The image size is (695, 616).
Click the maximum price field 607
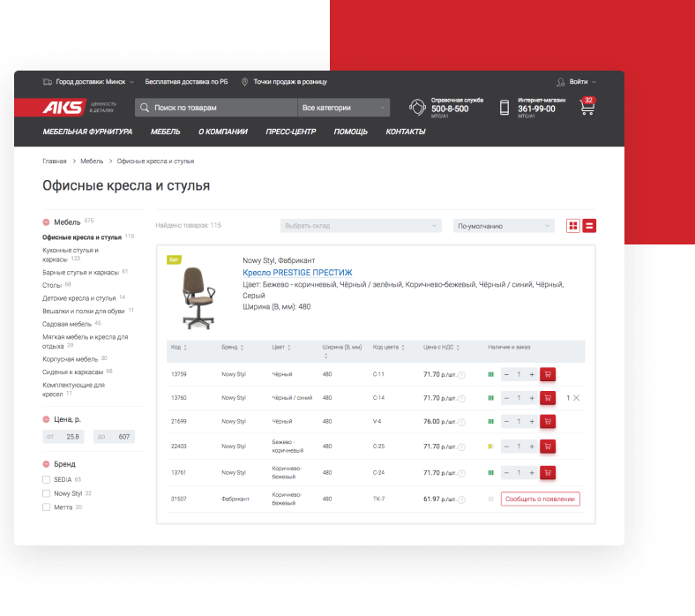click(x=114, y=437)
